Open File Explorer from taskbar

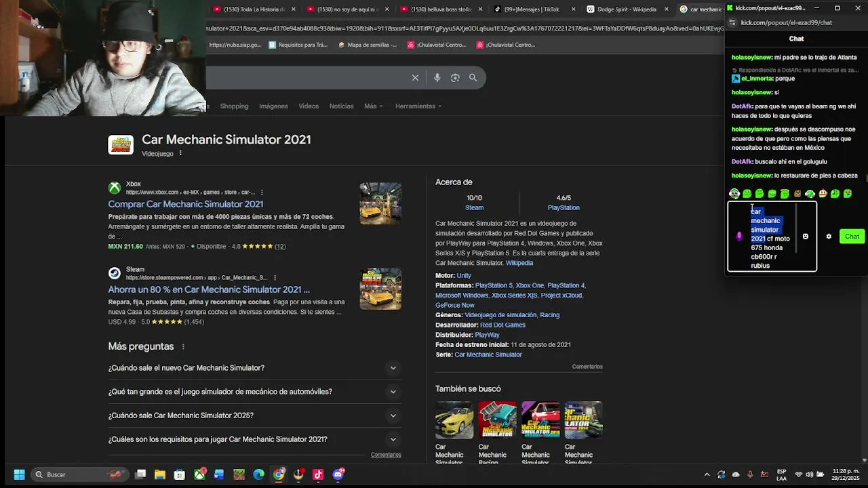pos(160,474)
